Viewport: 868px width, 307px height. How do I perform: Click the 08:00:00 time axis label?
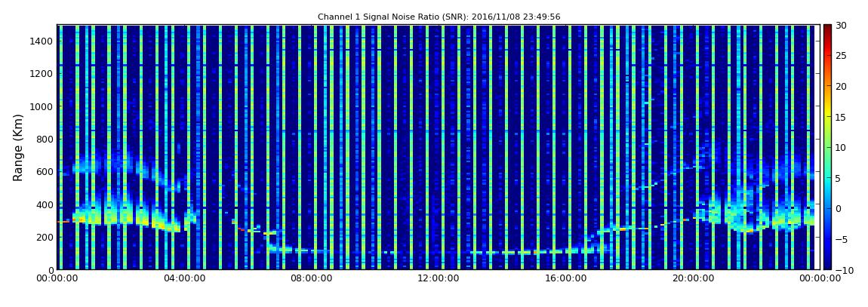coord(311,278)
